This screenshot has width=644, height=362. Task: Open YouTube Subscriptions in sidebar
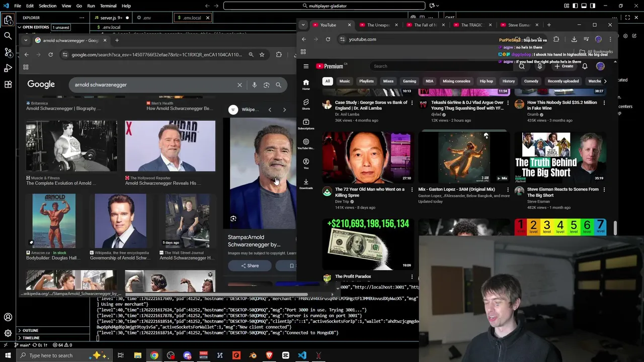pyautogui.click(x=306, y=124)
